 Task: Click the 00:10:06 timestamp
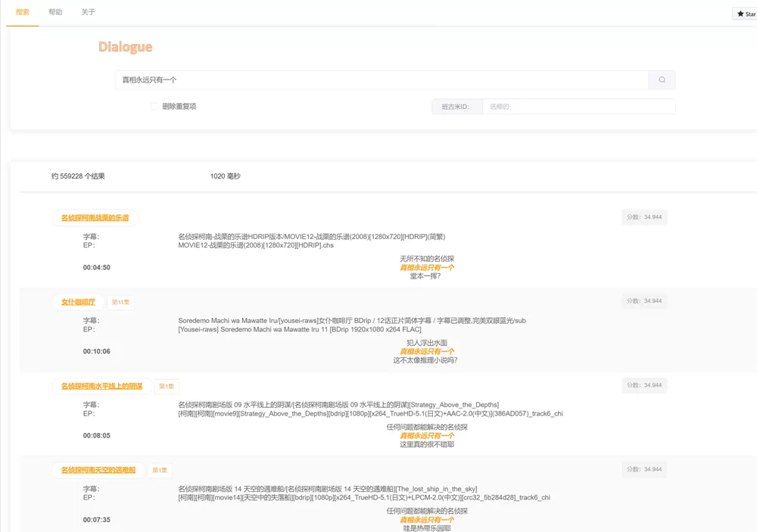click(97, 352)
